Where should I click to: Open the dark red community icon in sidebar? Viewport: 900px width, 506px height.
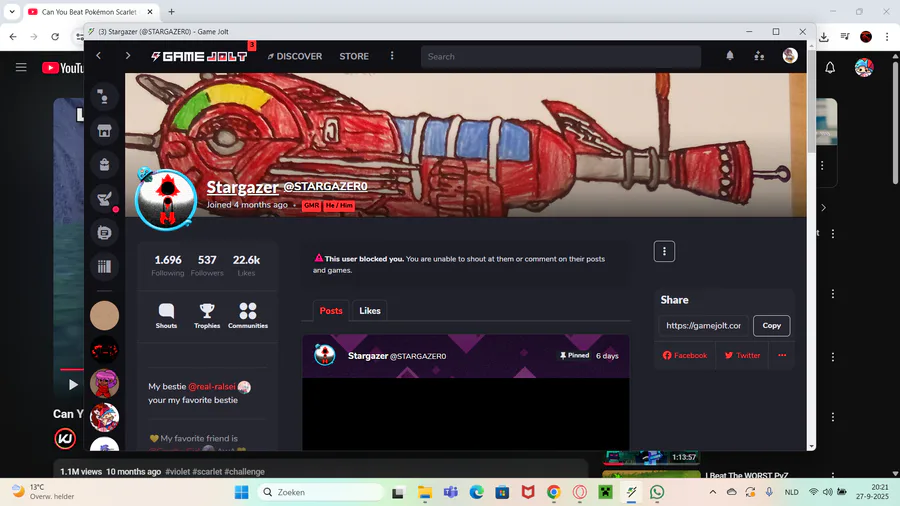104,349
